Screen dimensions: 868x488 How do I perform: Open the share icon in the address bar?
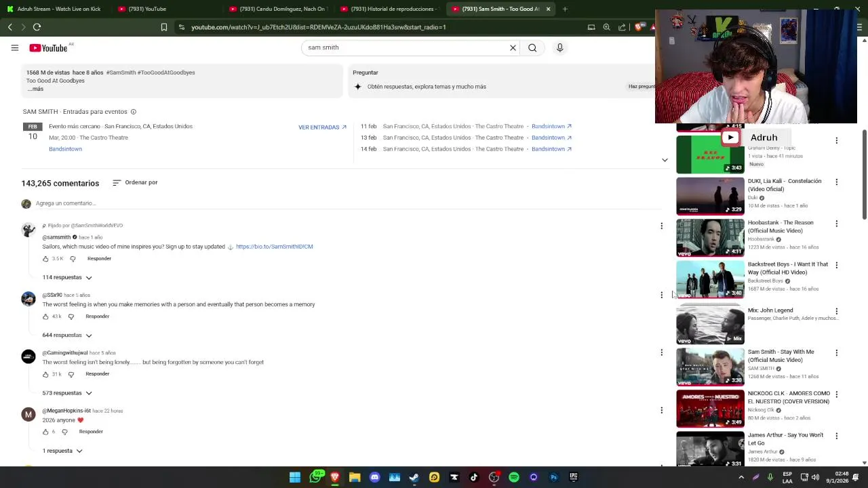tap(622, 27)
